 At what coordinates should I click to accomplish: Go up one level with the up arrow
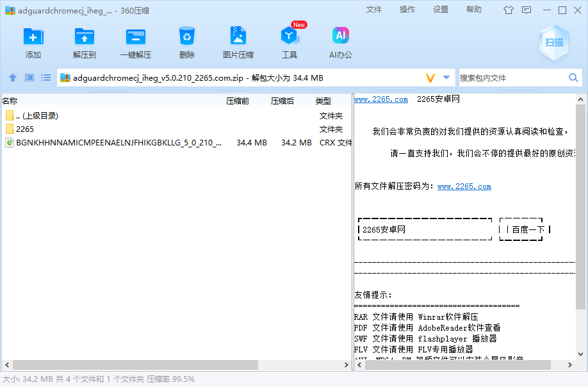click(13, 78)
